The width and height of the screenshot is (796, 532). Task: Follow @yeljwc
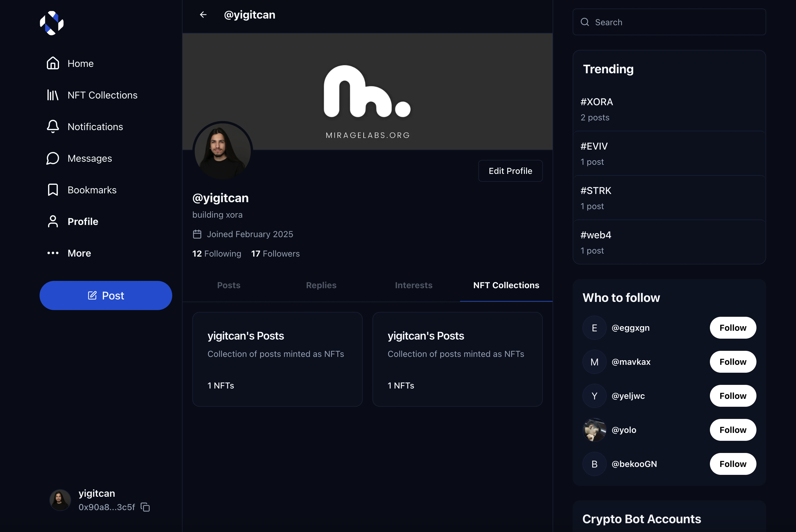[x=733, y=396]
